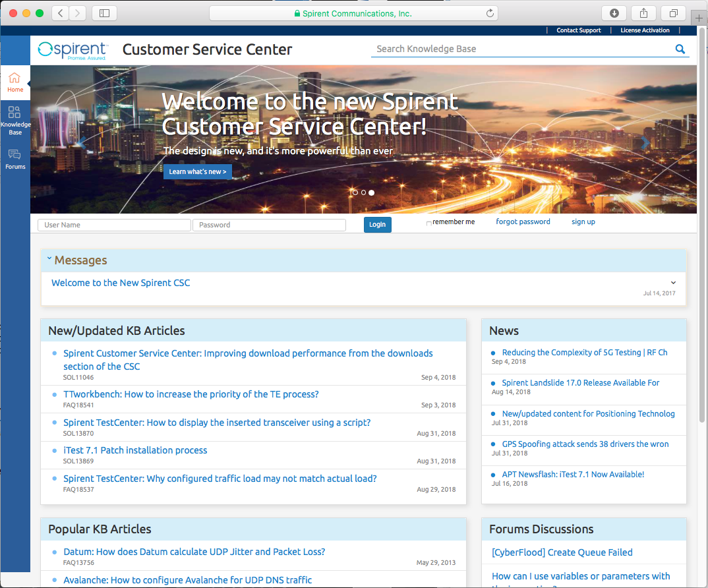Click License Activation in top bar
This screenshot has height=588, width=708.
click(x=645, y=30)
